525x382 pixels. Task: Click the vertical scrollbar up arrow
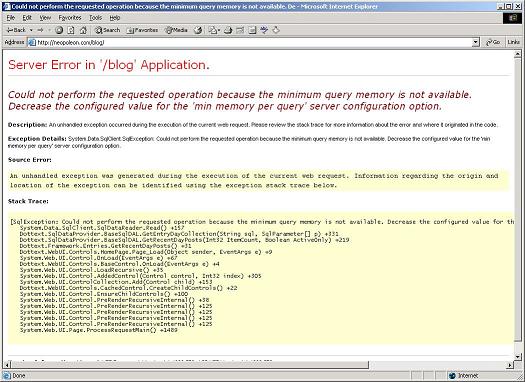(x=518, y=54)
